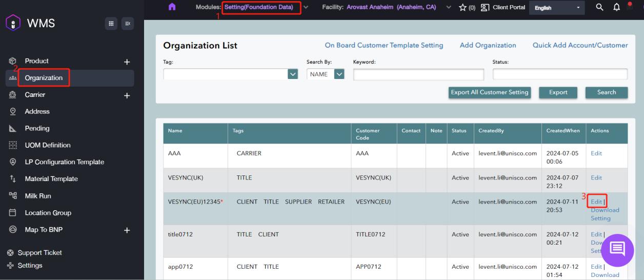The image size is (644, 280).
Task: Expand the Product menu plus sign
Action: (127, 62)
